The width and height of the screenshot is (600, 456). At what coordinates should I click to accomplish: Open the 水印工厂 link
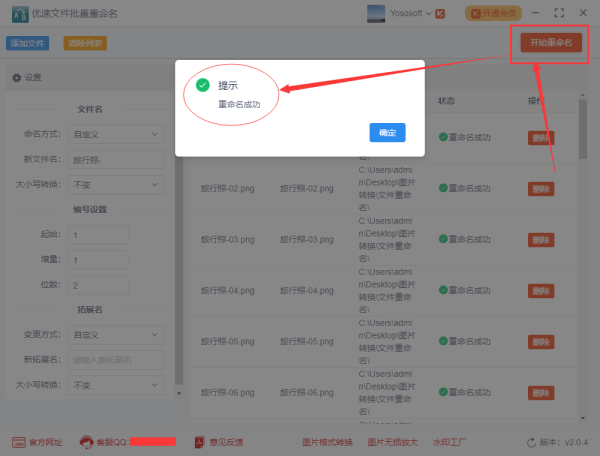[449, 442]
